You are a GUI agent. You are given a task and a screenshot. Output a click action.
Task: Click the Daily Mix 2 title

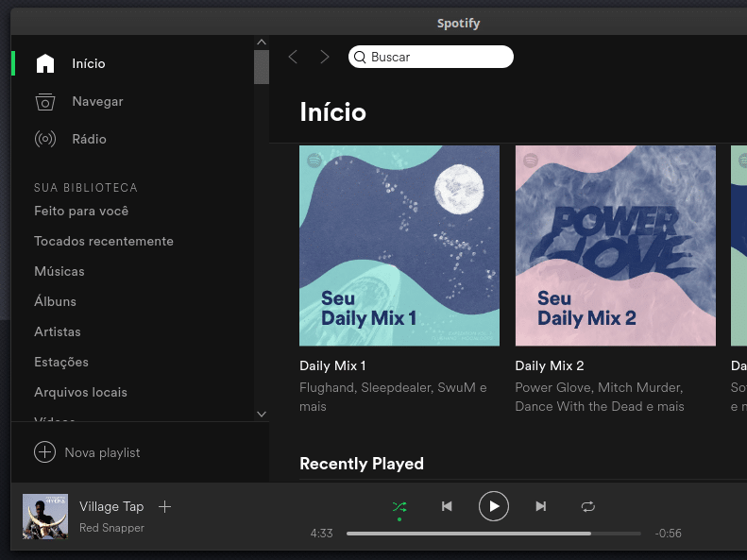[550, 365]
